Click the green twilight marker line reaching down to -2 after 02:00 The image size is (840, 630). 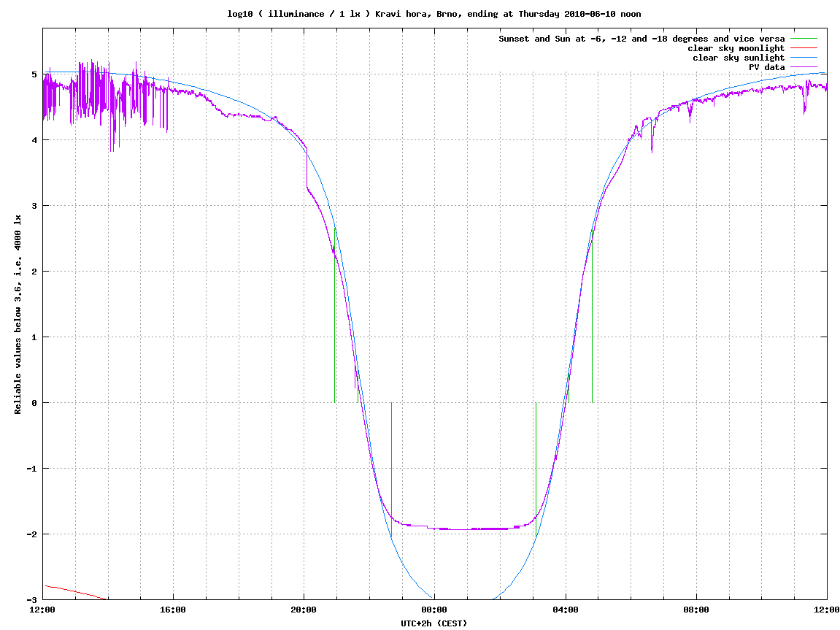pos(536,469)
